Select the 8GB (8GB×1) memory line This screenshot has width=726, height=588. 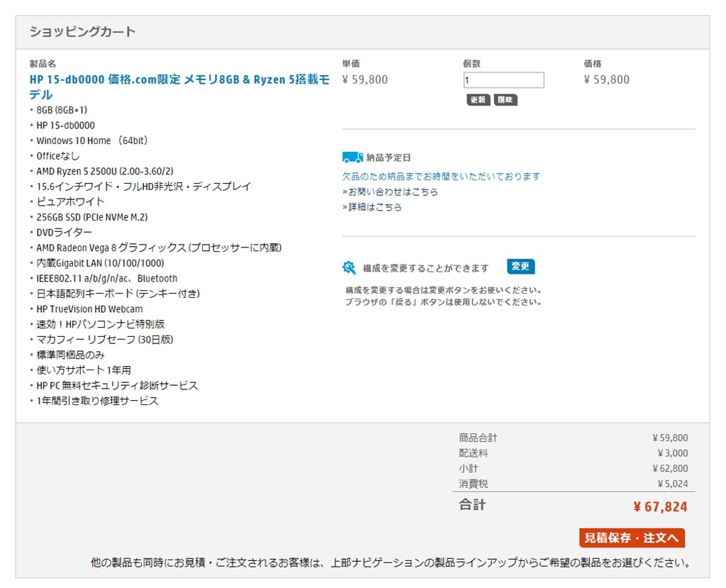[x=62, y=110]
